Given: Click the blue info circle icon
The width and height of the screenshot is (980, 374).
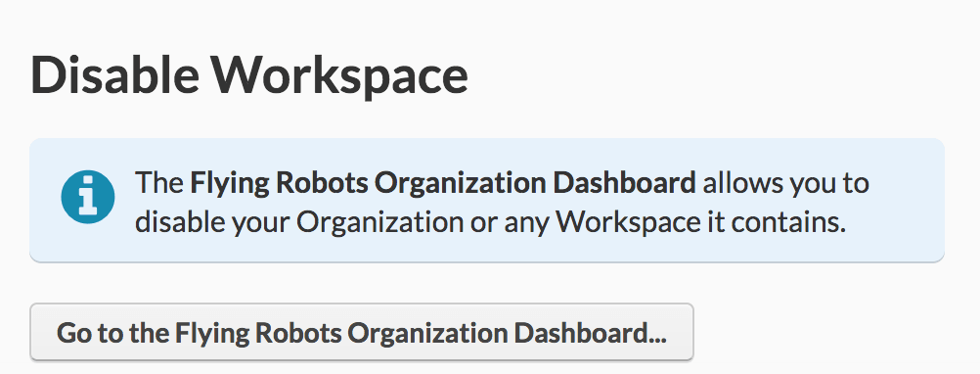Looking at the screenshot, I should (x=87, y=197).
